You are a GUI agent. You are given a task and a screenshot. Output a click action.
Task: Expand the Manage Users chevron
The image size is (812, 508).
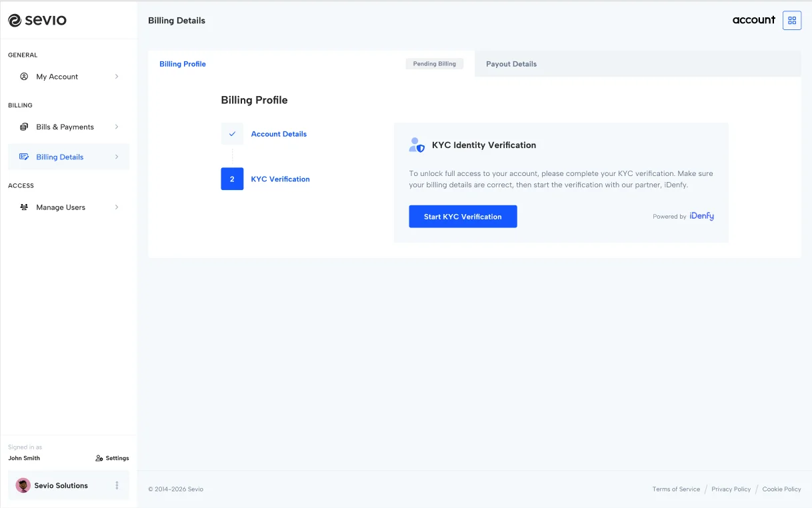(117, 207)
